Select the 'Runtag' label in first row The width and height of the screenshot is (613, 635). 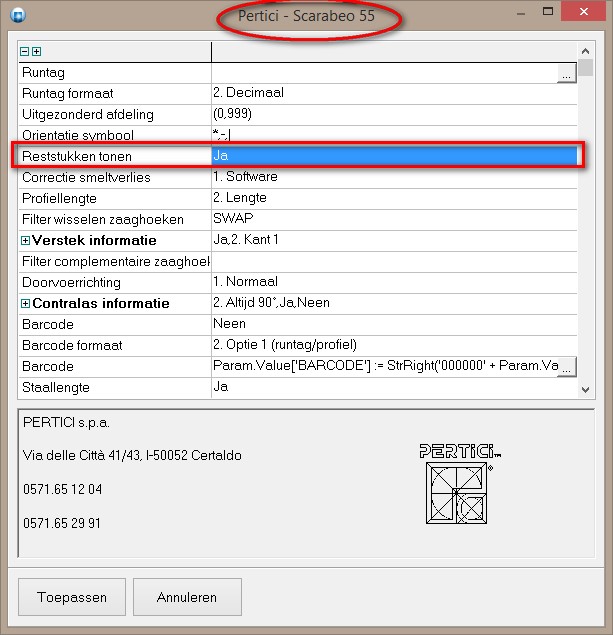43,73
